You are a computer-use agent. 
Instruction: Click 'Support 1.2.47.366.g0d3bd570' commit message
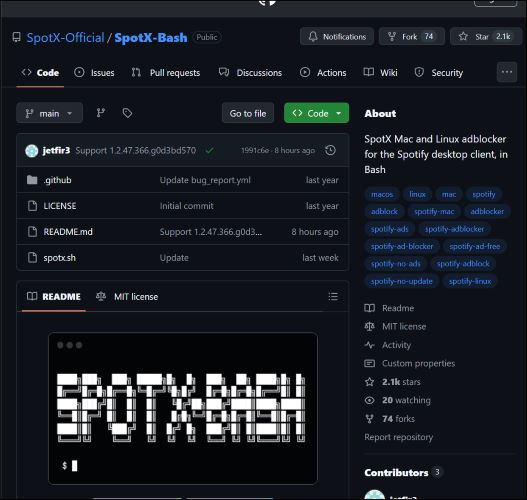(x=135, y=150)
